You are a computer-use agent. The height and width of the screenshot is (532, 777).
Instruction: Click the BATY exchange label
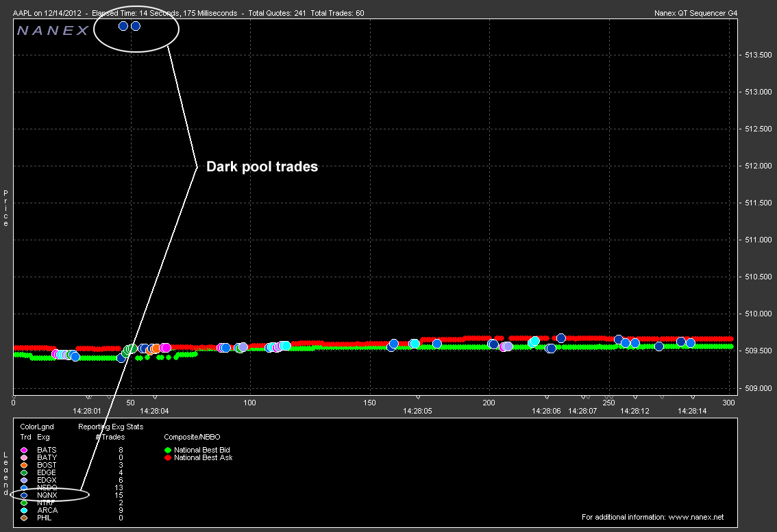pos(47,457)
